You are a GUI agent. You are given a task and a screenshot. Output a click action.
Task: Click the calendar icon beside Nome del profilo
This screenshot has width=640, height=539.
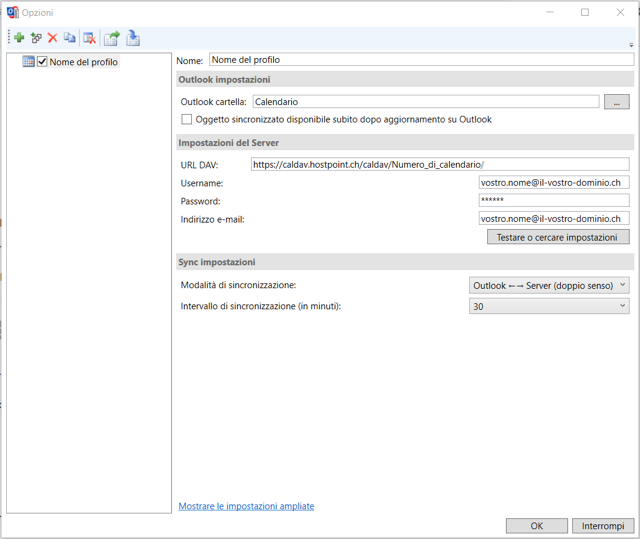[28, 62]
